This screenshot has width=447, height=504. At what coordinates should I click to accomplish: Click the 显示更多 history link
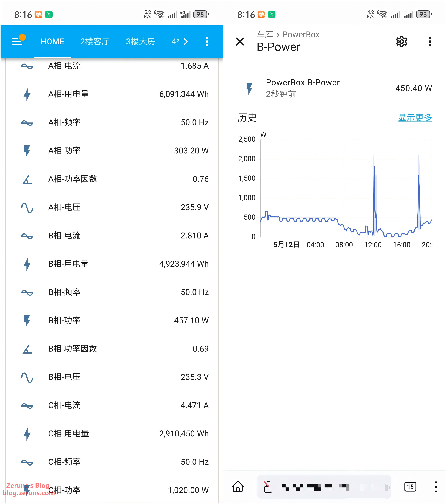pos(415,118)
